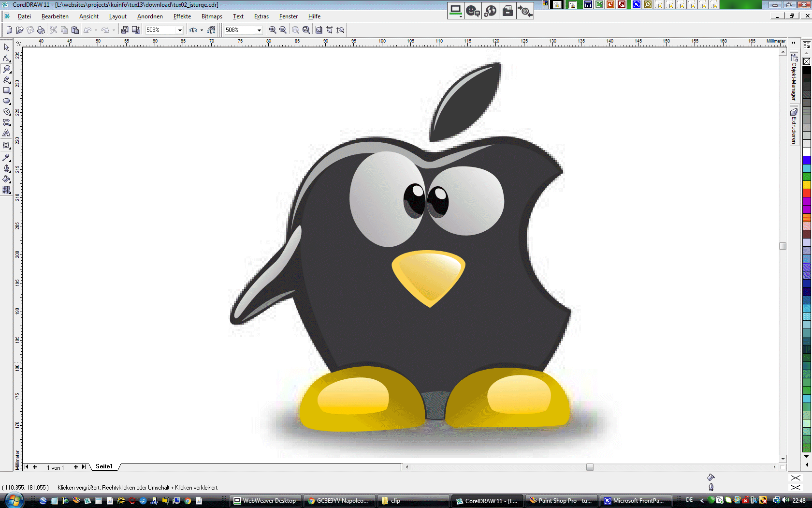Image resolution: width=812 pixels, height=508 pixels.
Task: Click Zoom to Page icon
Action: (x=319, y=30)
